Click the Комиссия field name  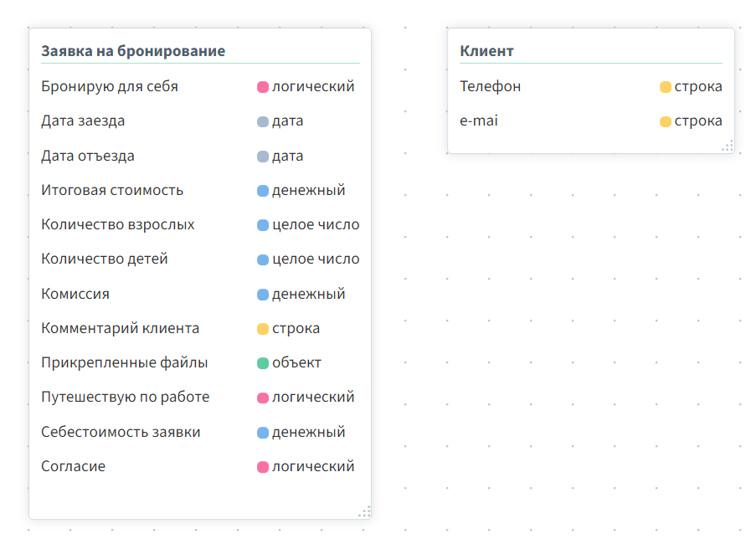tap(75, 294)
